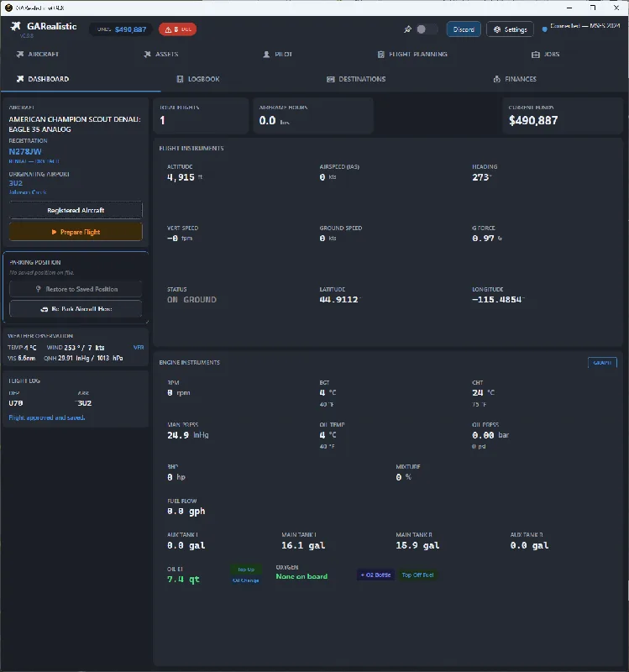
Task: Click the airplane icon beside ASSETS
Action: click(147, 54)
